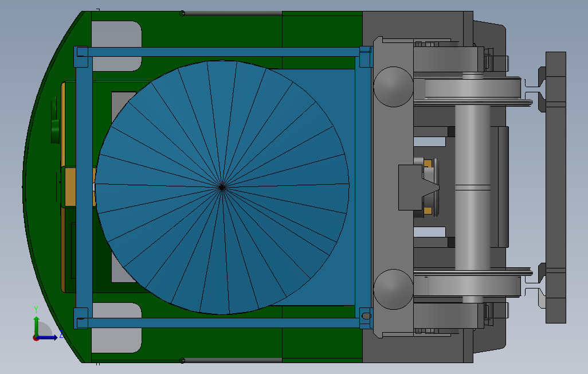Select the upper train wheel
588x374 pixels.
[x=473, y=91]
